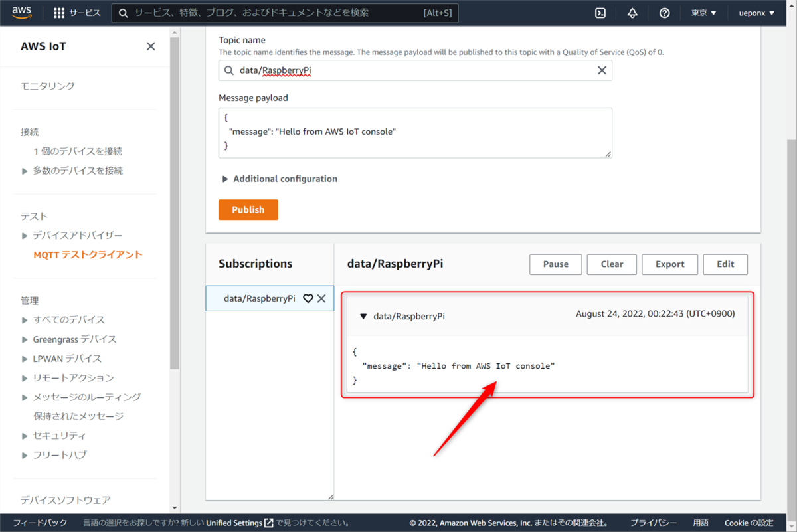Expand リモートアクション in sidebar
Screen dimensions: 797x532
(x=25, y=378)
